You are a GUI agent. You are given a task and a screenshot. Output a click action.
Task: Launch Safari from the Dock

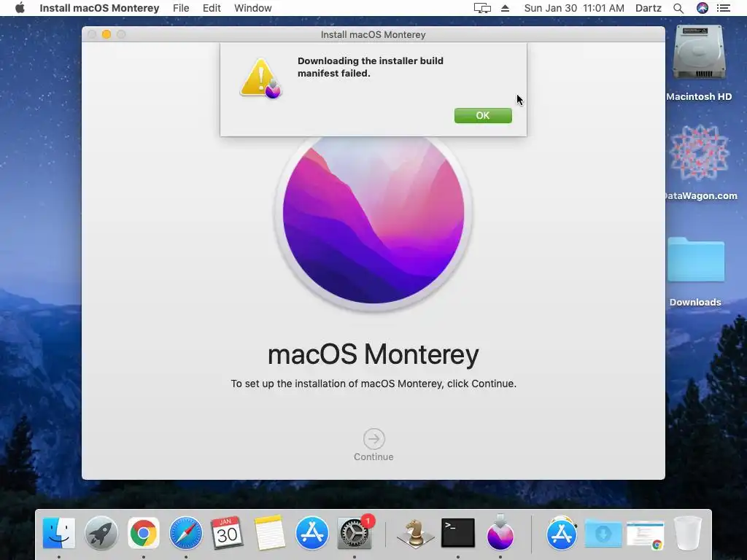click(186, 533)
